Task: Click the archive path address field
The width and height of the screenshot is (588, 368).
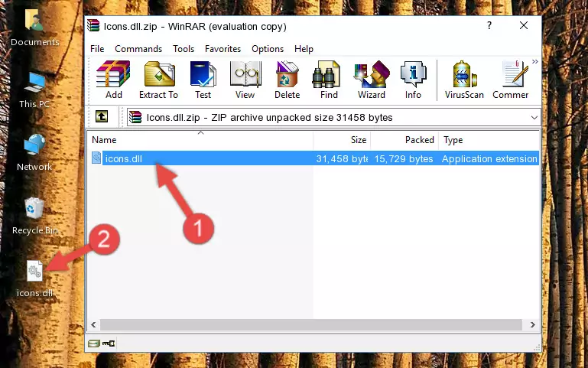Action: click(333, 117)
